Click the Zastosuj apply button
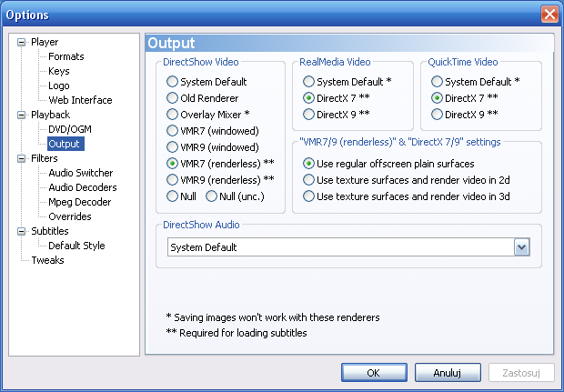 tap(521, 373)
